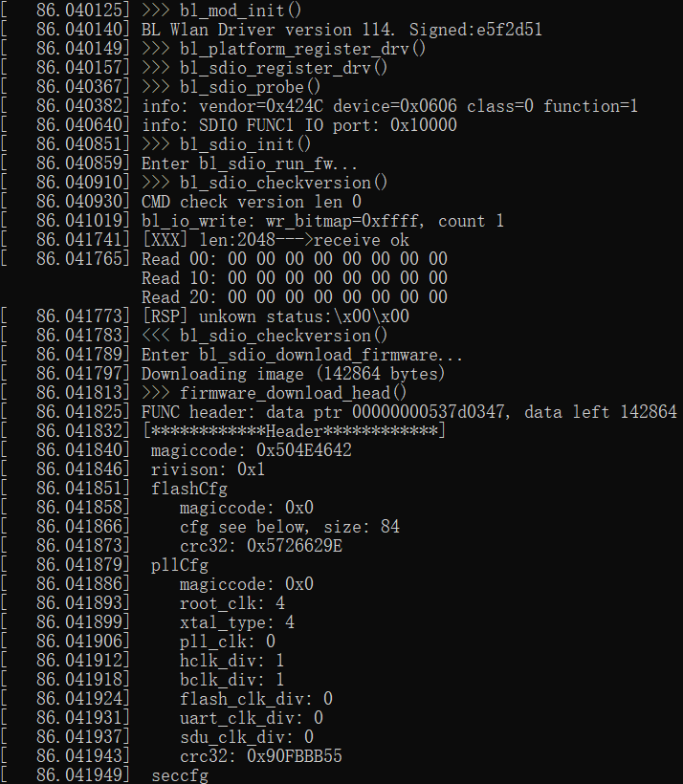Select the xtal_type: 4 line
The width and height of the screenshot is (683, 784).
tap(236, 622)
